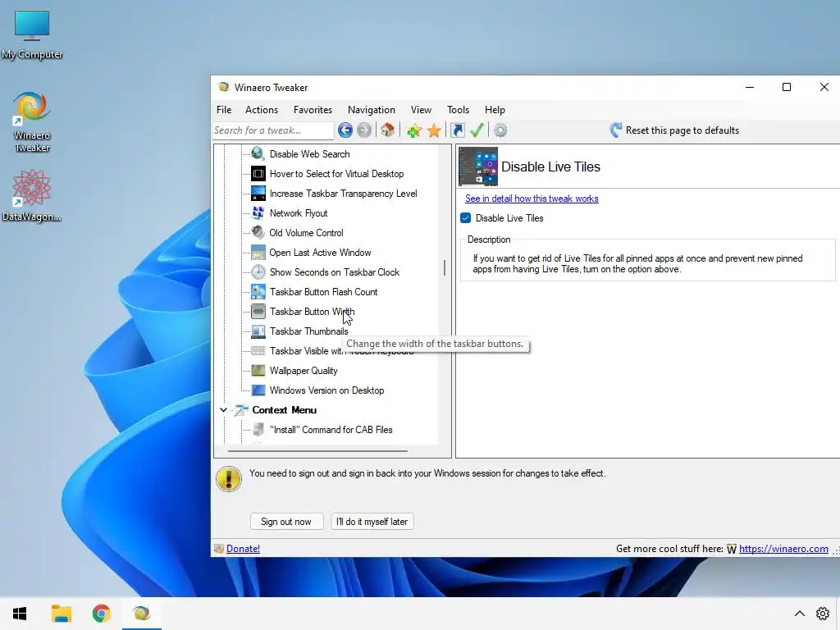Click the Sign out now button
The image size is (840, 630).
[x=286, y=522]
